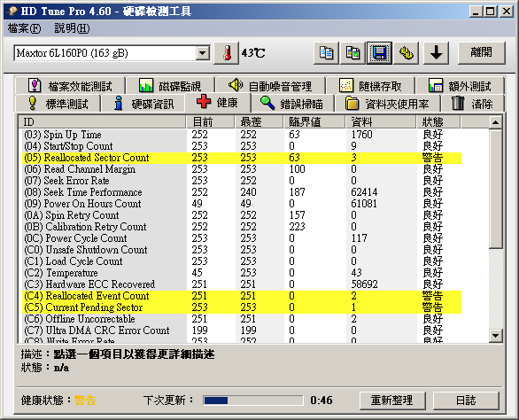
Task: Click the 目前 column header
Action: [x=211, y=122]
